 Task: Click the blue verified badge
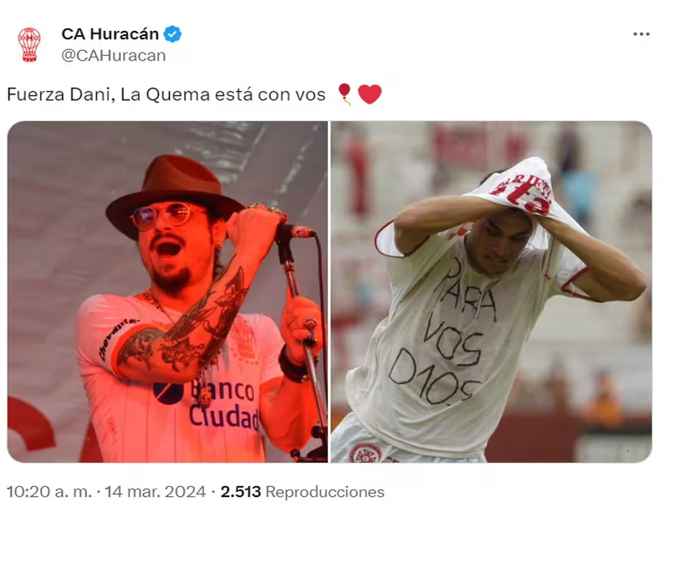(173, 34)
